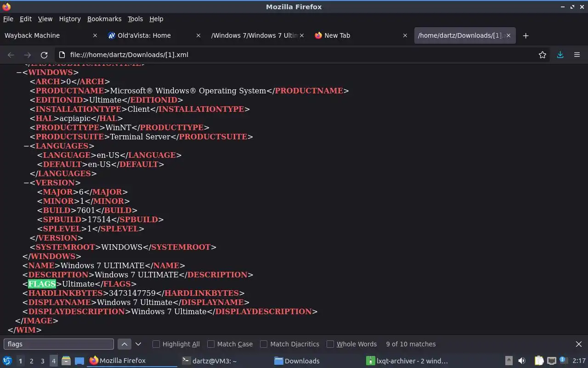Go back using the back arrow
Screen dimensions: 588x368
click(x=11, y=55)
